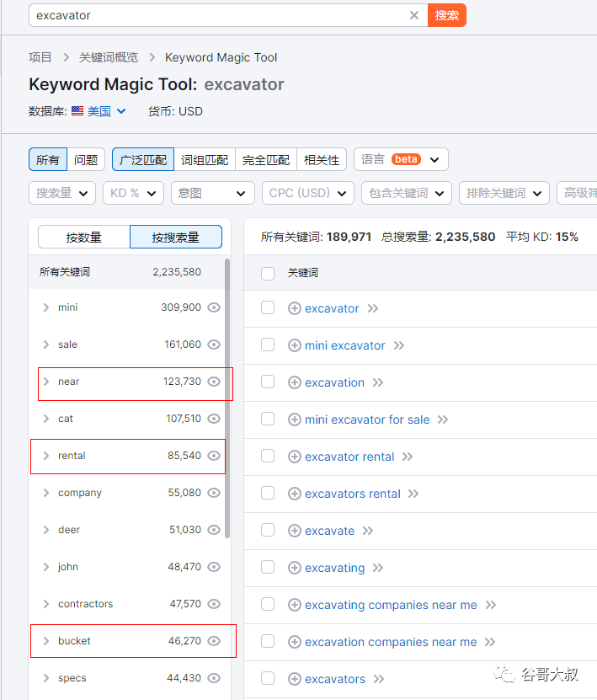Toggle eye icon for john group
597x700 pixels.
214,567
